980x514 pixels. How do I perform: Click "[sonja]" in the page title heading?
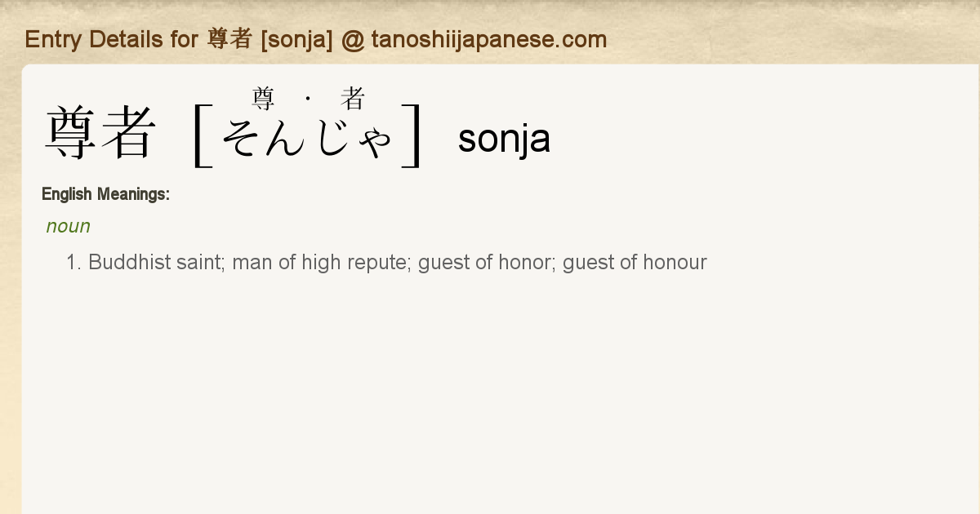click(x=296, y=39)
